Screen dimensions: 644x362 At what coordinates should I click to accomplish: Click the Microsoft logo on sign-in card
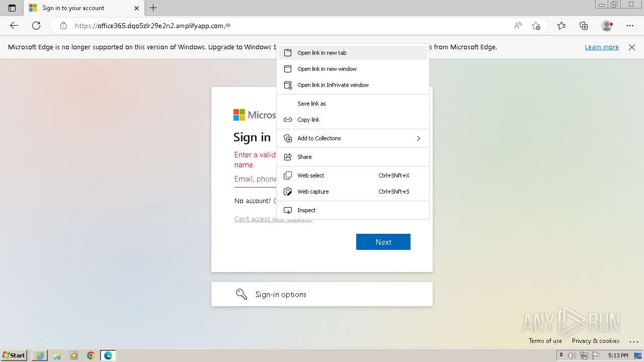(255, 115)
